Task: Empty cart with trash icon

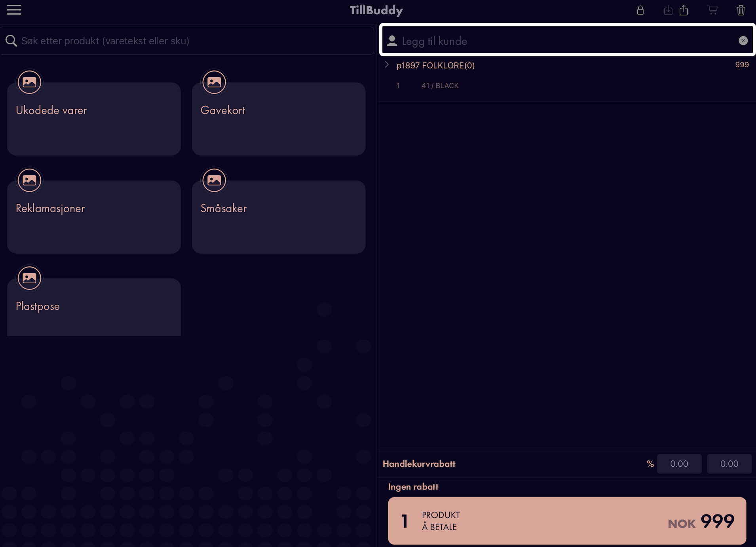Action: tap(741, 10)
